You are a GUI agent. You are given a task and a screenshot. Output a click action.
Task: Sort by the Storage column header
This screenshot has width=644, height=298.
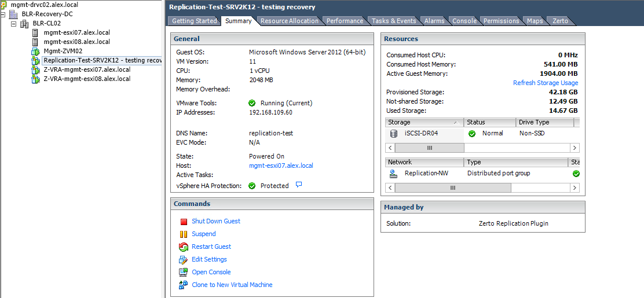point(423,123)
